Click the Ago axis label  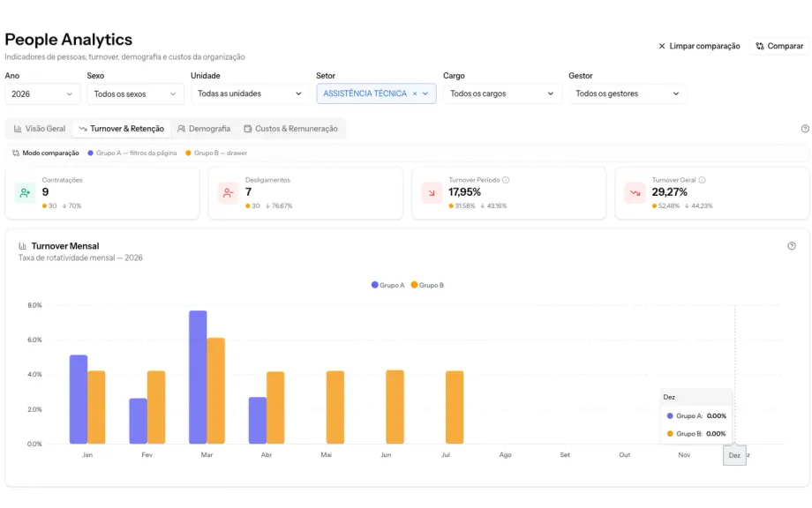506,455
